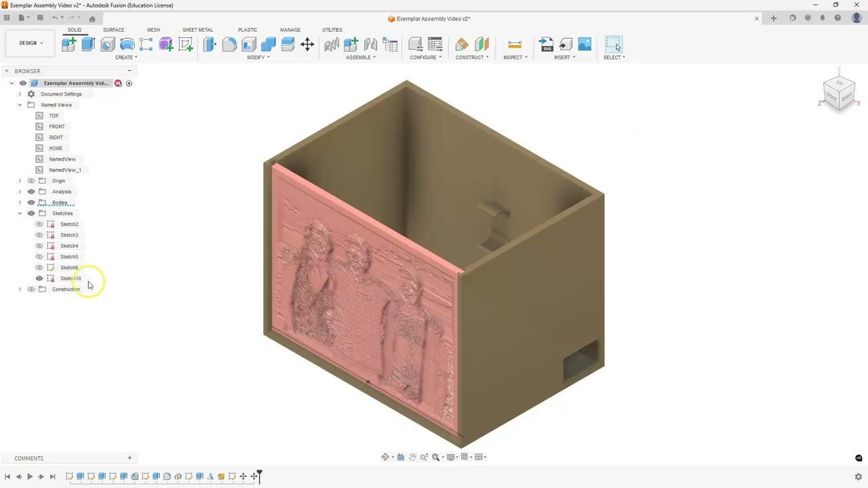Open the MODIFY dropdown menu

point(258,58)
